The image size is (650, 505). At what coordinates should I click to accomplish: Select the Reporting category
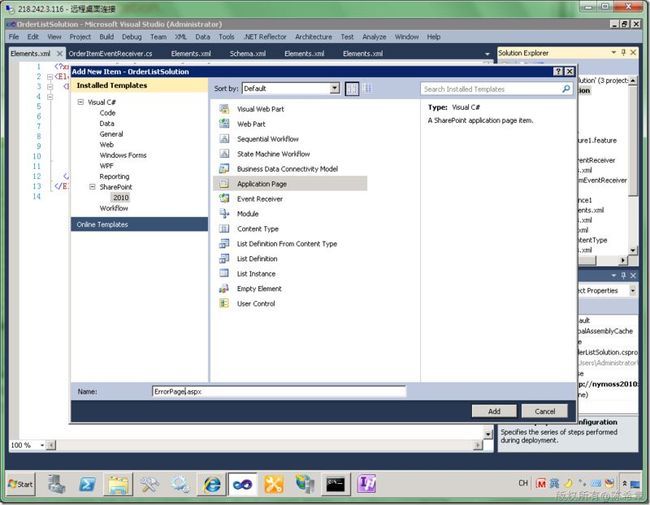(114, 176)
